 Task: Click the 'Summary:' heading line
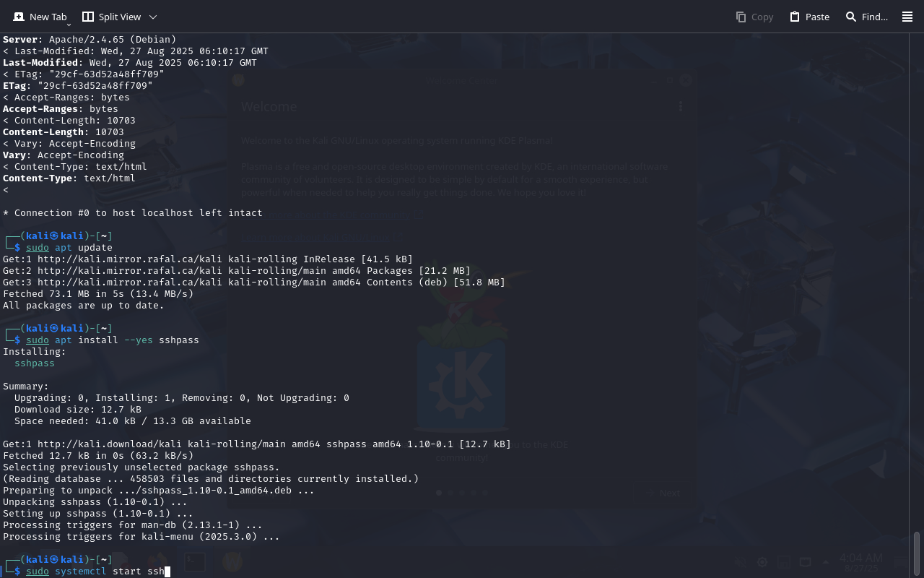tap(26, 386)
